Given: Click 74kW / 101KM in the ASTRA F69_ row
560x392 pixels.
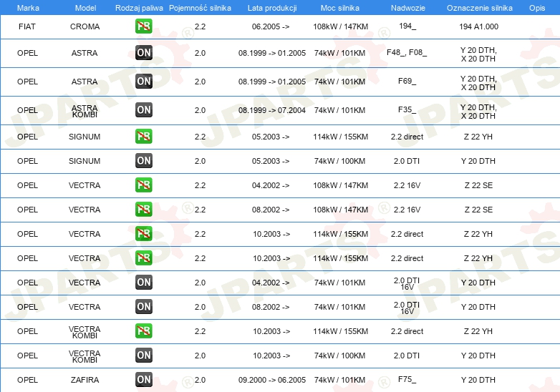Looking at the screenshot, I should [339, 82].
